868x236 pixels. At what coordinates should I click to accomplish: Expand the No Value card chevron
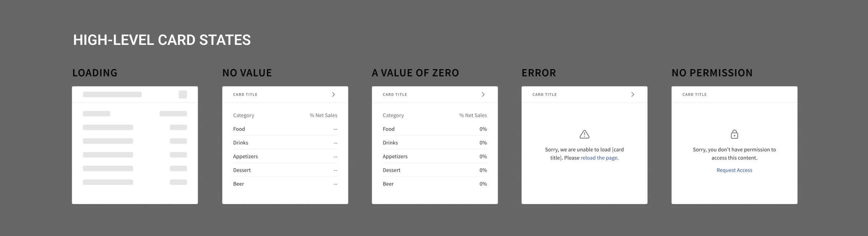(x=333, y=94)
